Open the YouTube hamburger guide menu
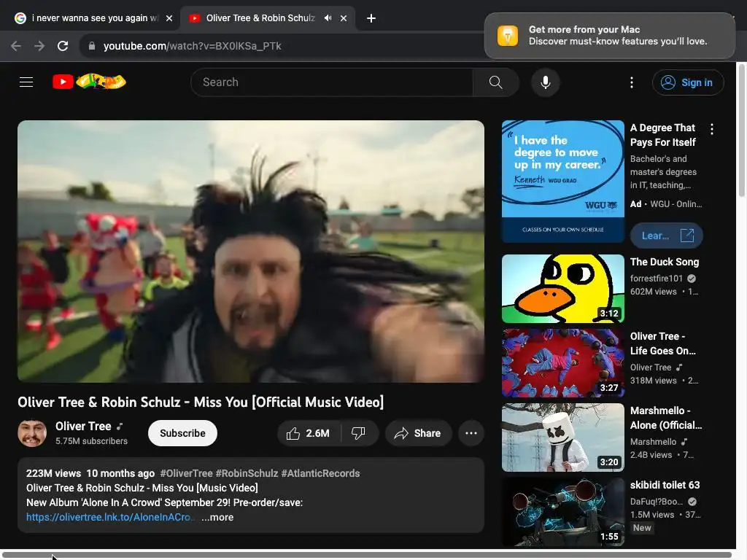This screenshot has height=560, width=747. point(26,82)
